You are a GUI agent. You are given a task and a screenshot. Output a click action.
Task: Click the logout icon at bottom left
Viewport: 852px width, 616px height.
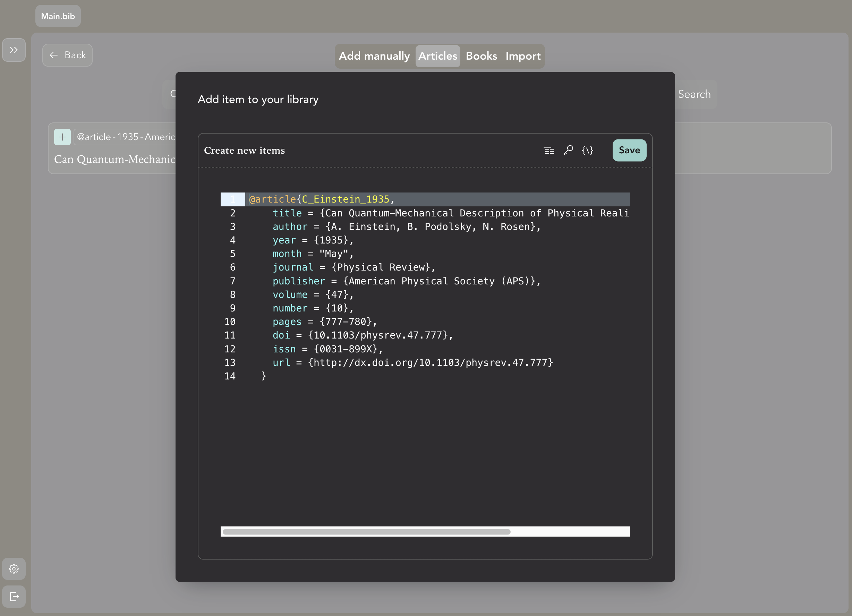click(14, 597)
